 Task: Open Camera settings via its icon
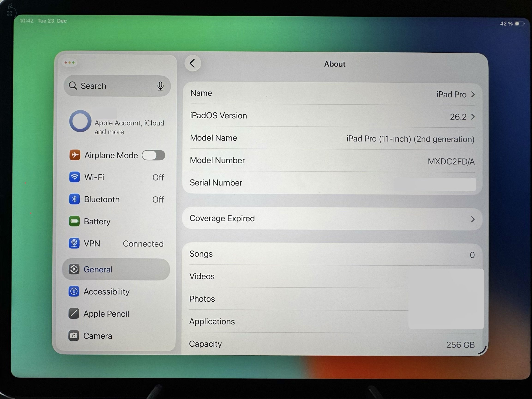[x=73, y=336]
